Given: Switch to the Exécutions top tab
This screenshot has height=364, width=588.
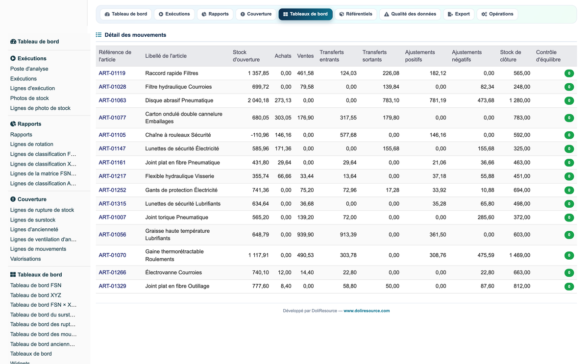Looking at the screenshot, I should click(174, 14).
